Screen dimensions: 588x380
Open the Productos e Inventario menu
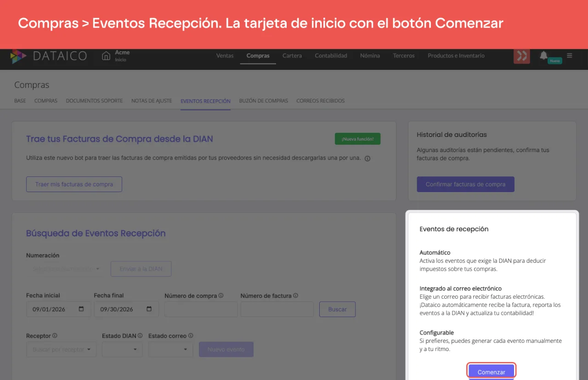(456, 56)
